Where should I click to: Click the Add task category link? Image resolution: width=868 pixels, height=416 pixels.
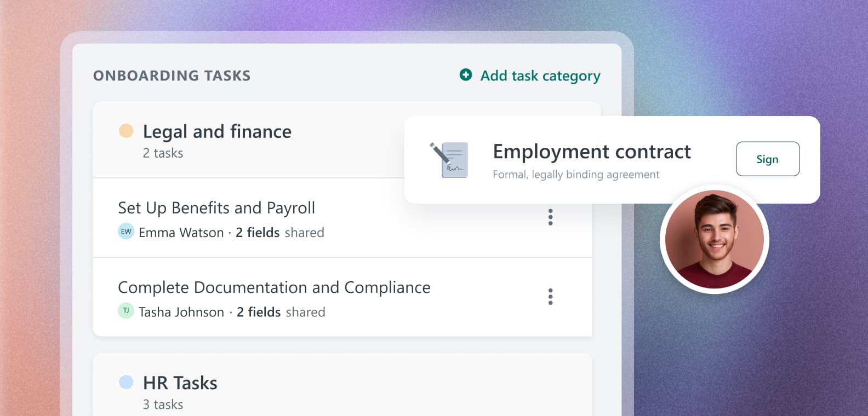540,76
